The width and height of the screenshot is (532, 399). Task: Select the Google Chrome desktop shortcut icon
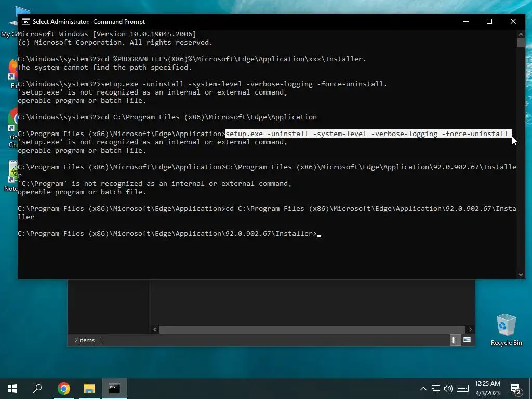13,128
